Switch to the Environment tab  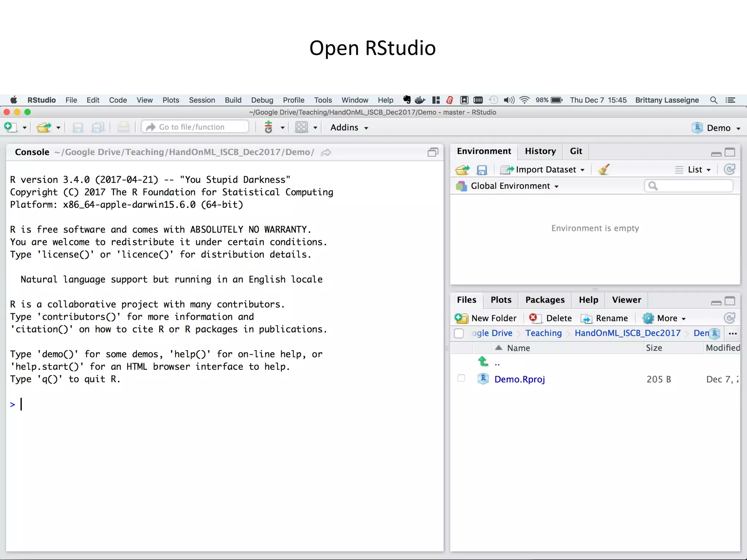(484, 151)
